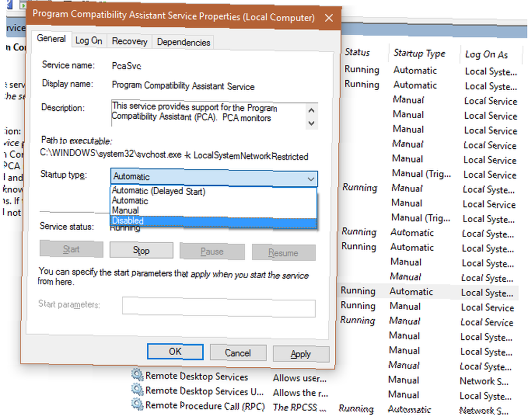The height and width of the screenshot is (420, 528).
Task: Select the Remote Desktop Services name
Action: (196, 377)
